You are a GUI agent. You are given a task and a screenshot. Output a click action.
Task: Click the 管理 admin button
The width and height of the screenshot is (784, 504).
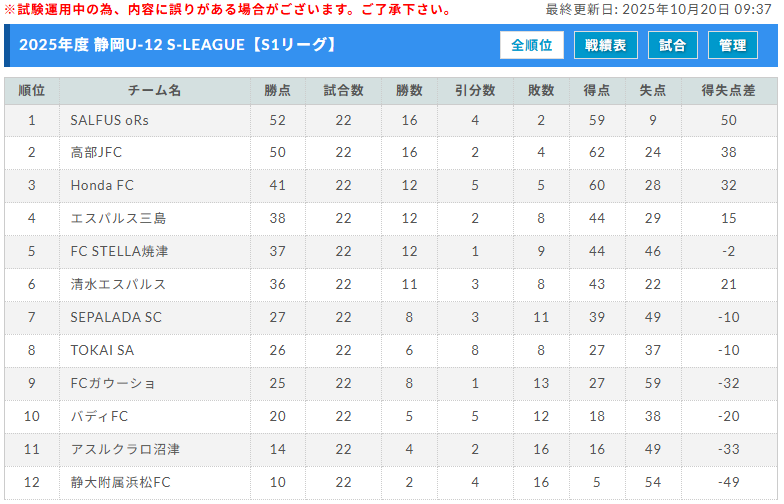point(733,46)
